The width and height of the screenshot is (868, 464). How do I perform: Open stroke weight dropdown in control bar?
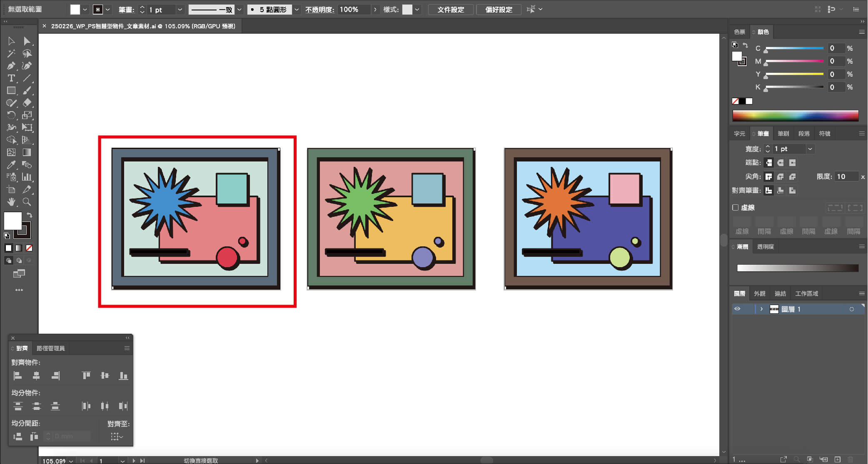pyautogui.click(x=180, y=10)
